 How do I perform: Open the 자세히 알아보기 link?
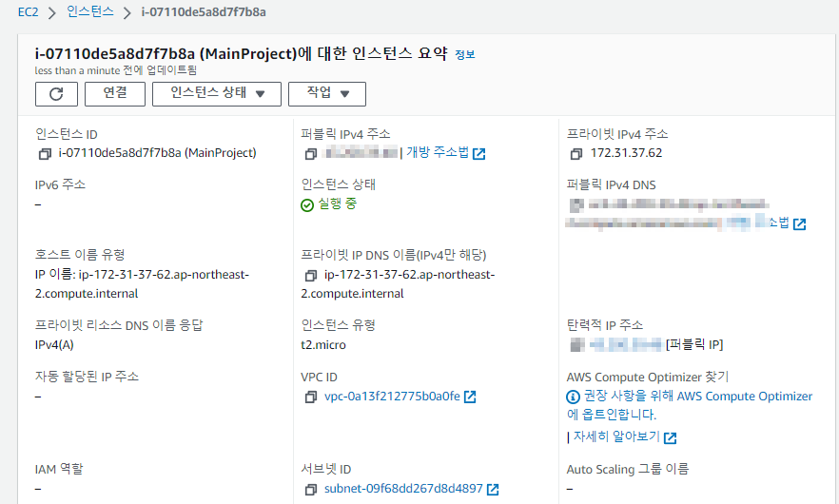tap(616, 436)
